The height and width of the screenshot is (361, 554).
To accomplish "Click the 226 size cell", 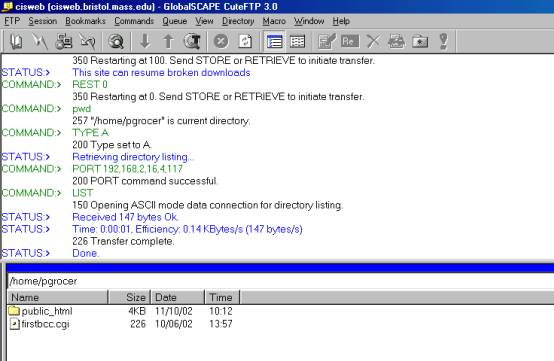I will 138,324.
